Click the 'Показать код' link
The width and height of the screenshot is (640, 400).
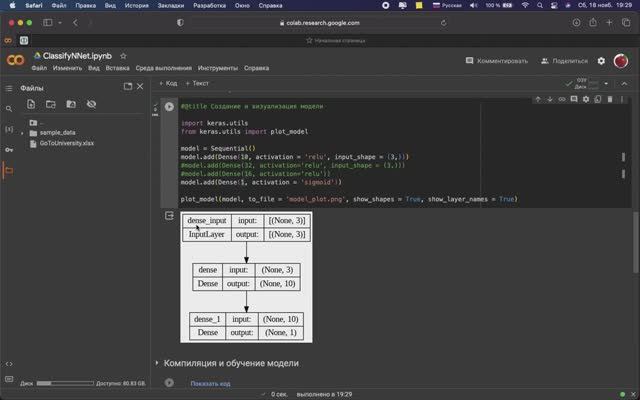click(x=210, y=383)
